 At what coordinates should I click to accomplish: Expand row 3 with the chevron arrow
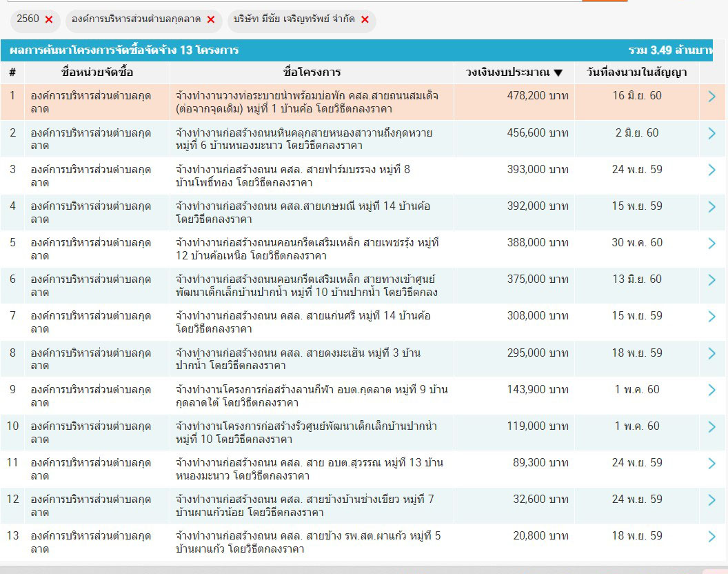point(712,170)
